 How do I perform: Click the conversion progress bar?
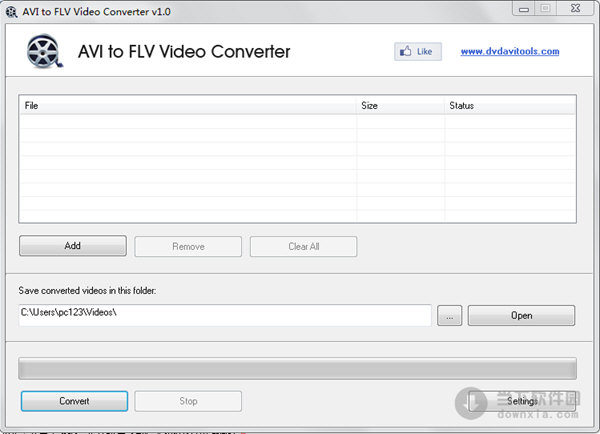click(297, 369)
